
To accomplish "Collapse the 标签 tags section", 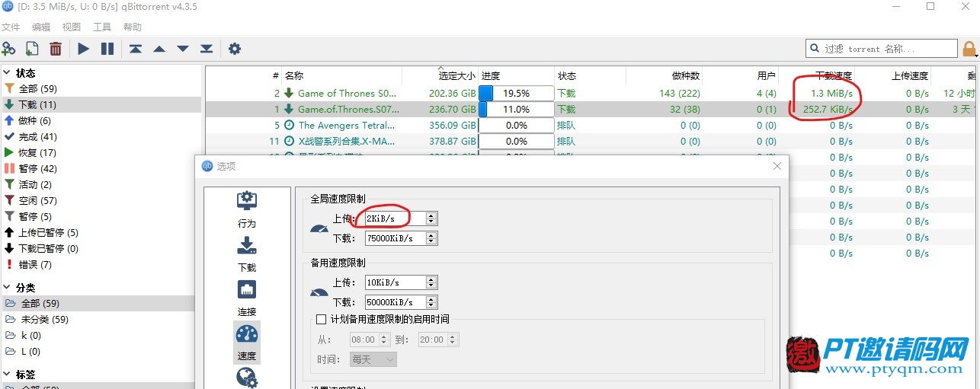I will click(x=7, y=375).
